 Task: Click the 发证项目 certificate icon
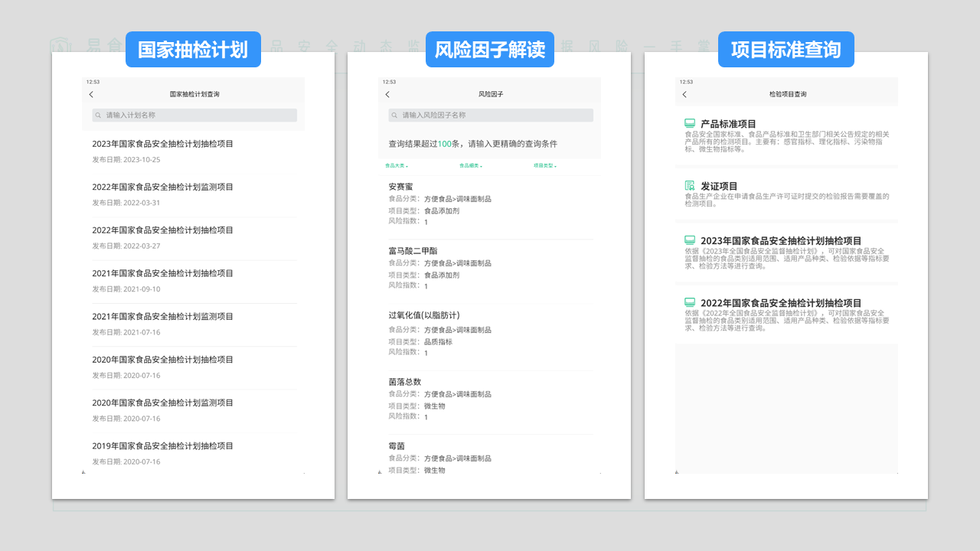coord(690,186)
